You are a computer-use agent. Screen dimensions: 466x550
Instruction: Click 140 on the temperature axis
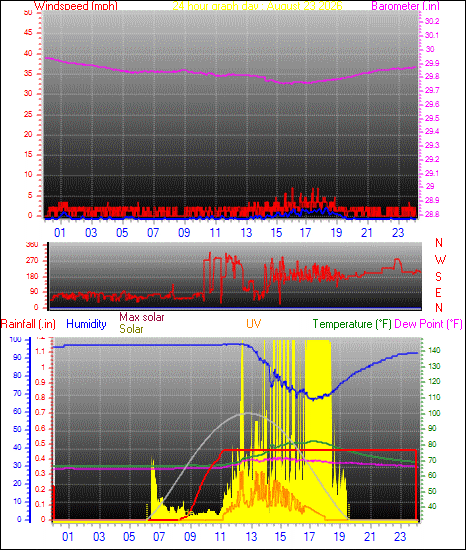(x=434, y=350)
